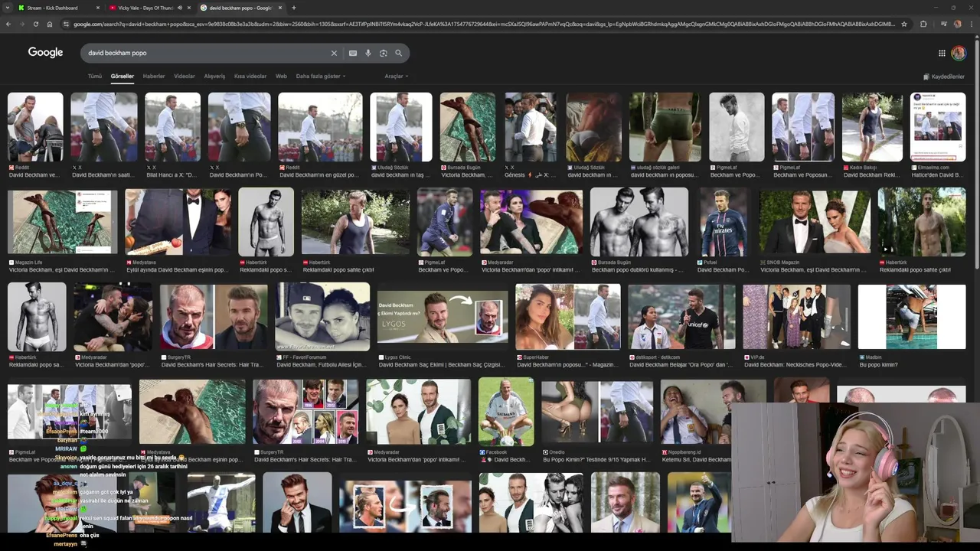Image resolution: width=980 pixels, height=551 pixels.
Task: Open the Elmaelma.com screenshot thumbnail
Action: point(938,127)
